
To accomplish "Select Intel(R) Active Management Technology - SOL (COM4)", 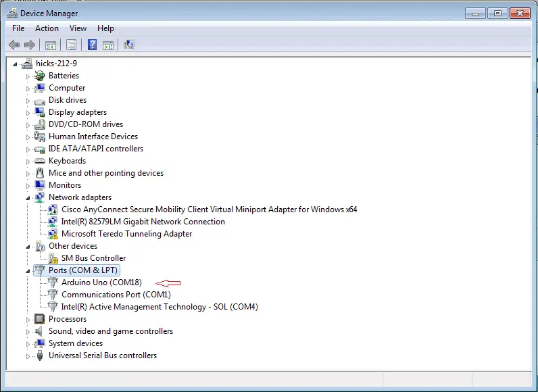I will click(x=160, y=307).
